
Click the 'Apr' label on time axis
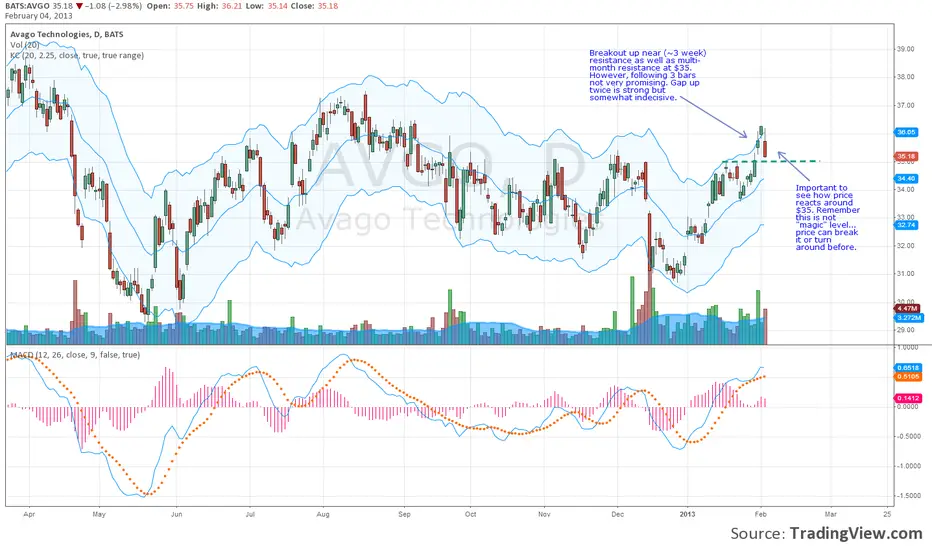[x=29, y=514]
